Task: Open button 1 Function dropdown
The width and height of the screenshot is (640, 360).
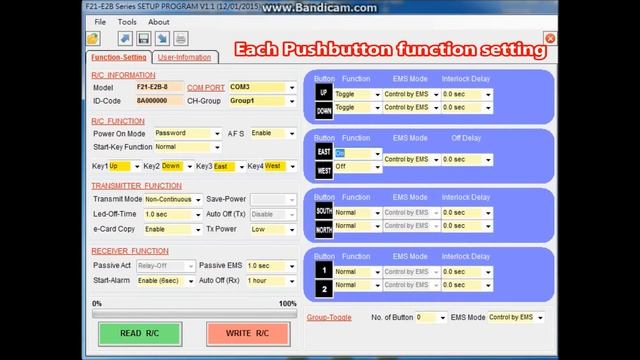Action: pyautogui.click(x=358, y=272)
